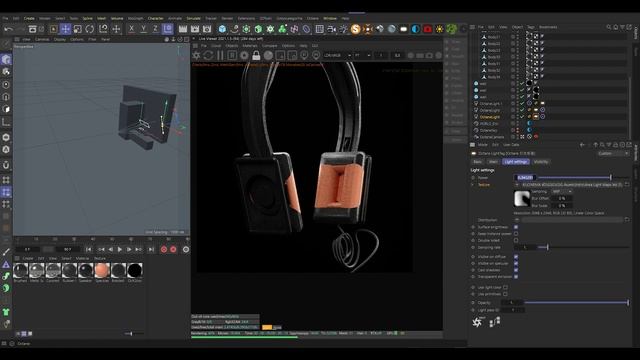640x360 pixels.
Task: Open the Live Viewer PT kernel dropdown
Action: pos(362,55)
